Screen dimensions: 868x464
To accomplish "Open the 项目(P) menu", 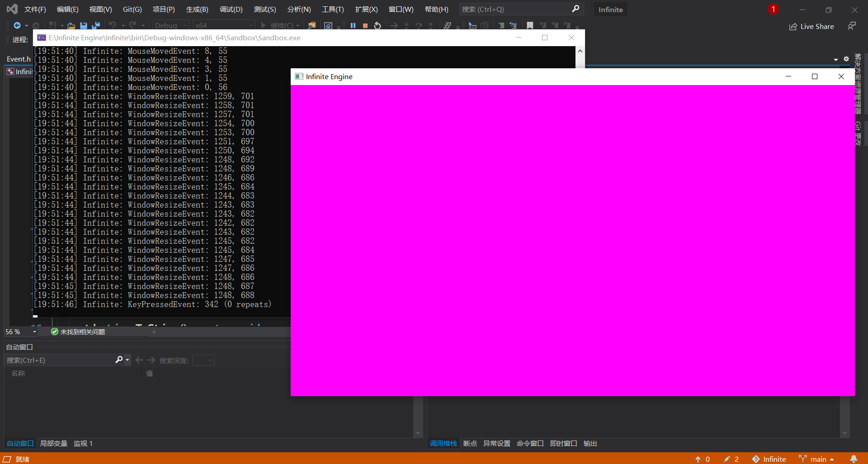I will point(164,9).
